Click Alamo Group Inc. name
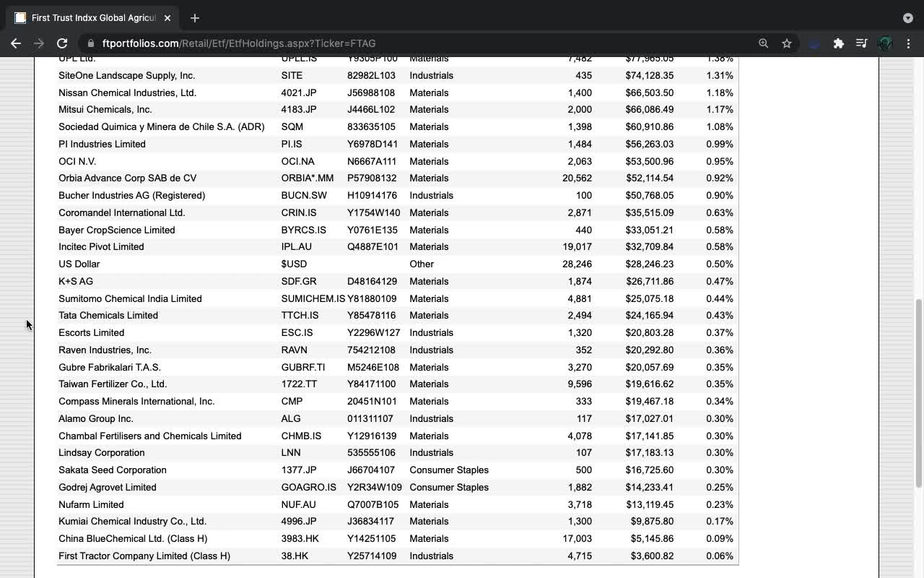 point(96,418)
